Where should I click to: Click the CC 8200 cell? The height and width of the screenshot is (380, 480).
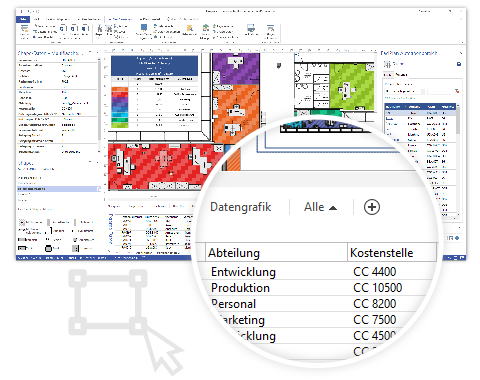[375, 304]
